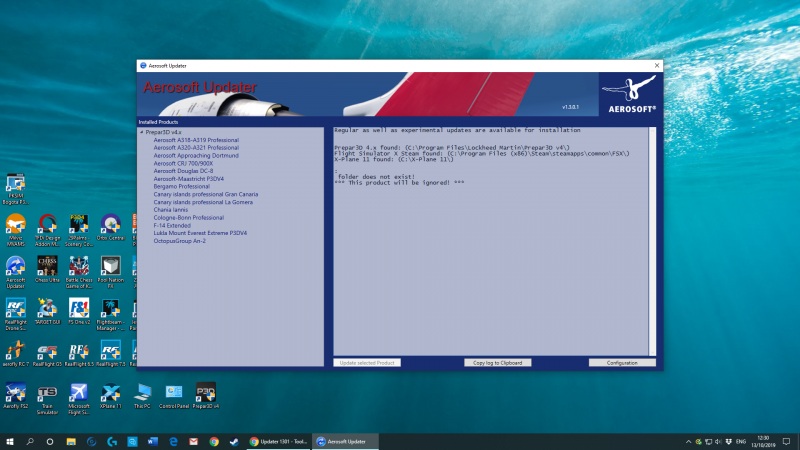Click Update selected Product button
This screenshot has width=800, height=450.
[x=367, y=363]
